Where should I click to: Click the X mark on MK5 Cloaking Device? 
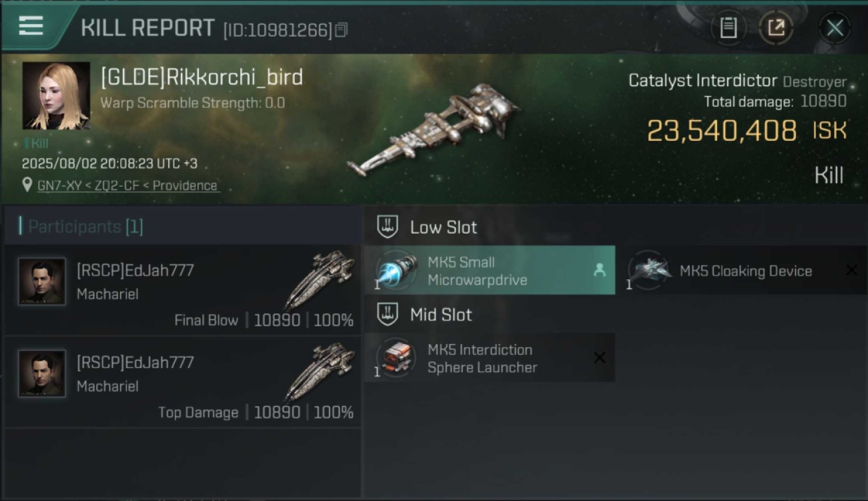coord(851,270)
